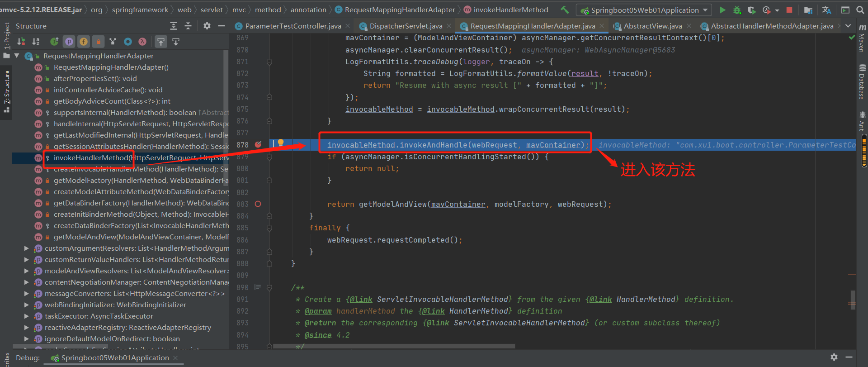
Task: Click the Build Project hammer icon
Action: click(x=565, y=10)
